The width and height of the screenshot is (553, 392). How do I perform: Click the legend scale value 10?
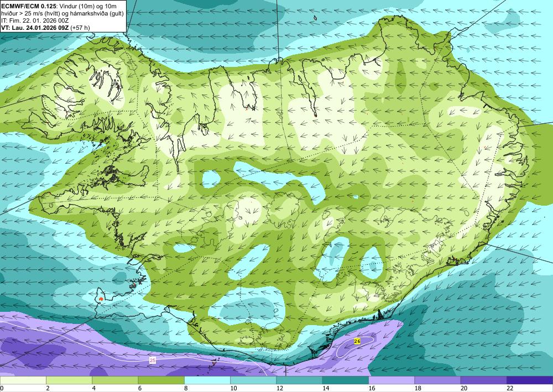(233, 388)
